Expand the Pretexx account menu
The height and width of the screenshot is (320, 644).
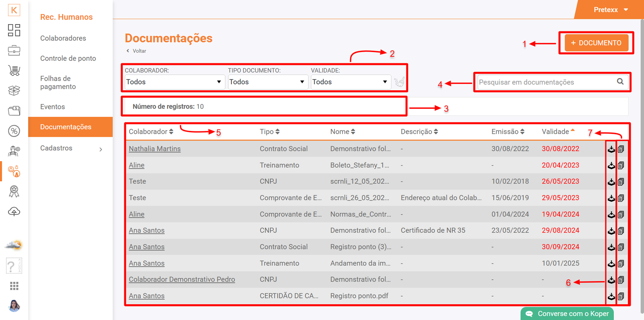pos(611,10)
